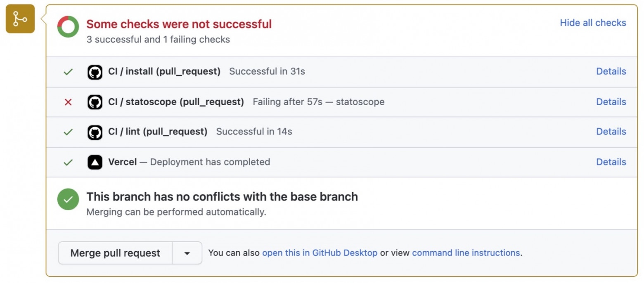The image size is (644, 283).
Task: Open Details for the failing statoscope check
Action: point(611,101)
